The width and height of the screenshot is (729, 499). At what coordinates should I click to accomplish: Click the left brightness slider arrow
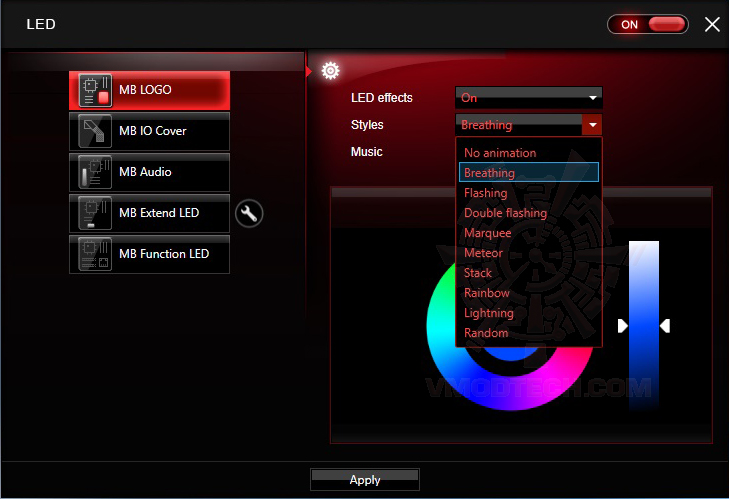coord(622,326)
